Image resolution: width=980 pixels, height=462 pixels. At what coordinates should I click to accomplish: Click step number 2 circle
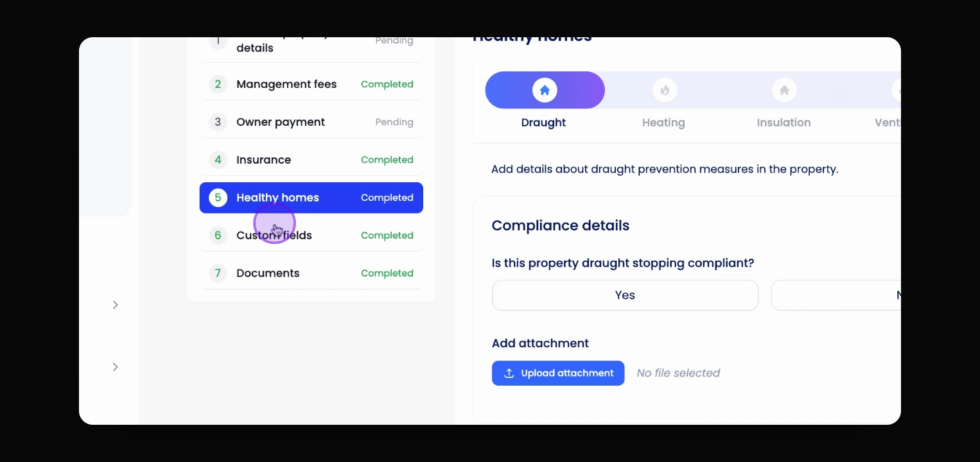[x=218, y=84]
